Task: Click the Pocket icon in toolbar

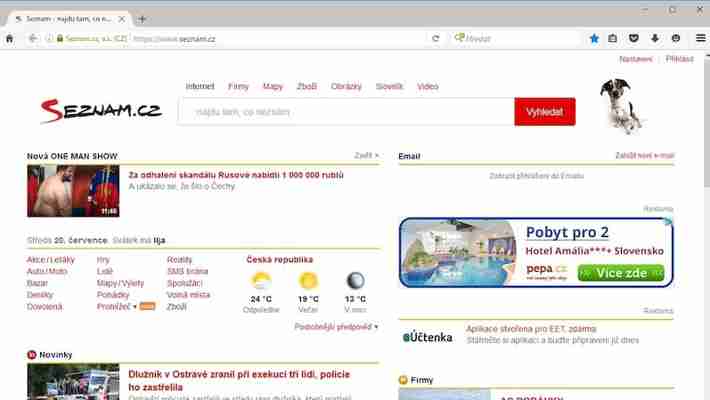Action: coord(633,39)
